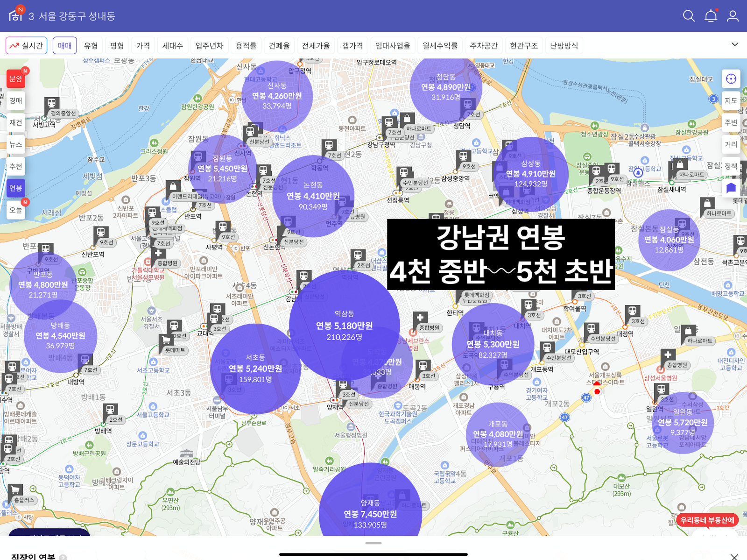Select the 잠실동 salary bubble
The width and height of the screenshot is (747, 560).
pos(669,240)
